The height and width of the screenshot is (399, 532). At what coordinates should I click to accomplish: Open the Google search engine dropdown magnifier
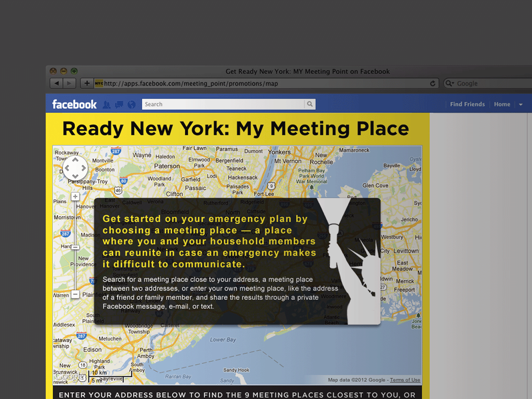coord(449,83)
